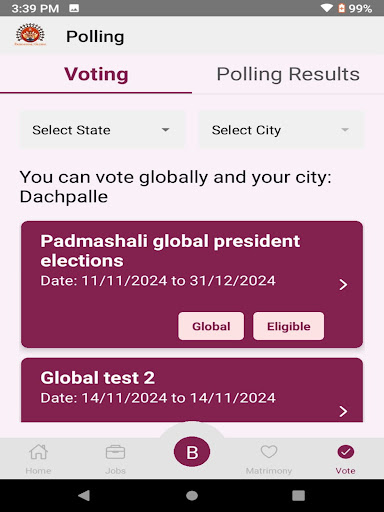
Task: Click the Eligible tag button
Action: click(288, 326)
